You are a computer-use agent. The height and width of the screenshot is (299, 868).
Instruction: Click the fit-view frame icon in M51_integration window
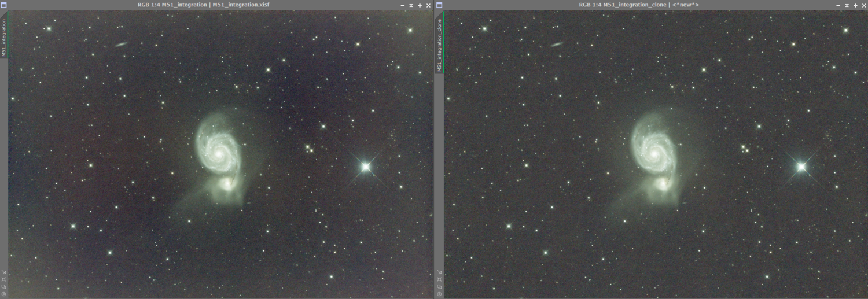click(3, 279)
